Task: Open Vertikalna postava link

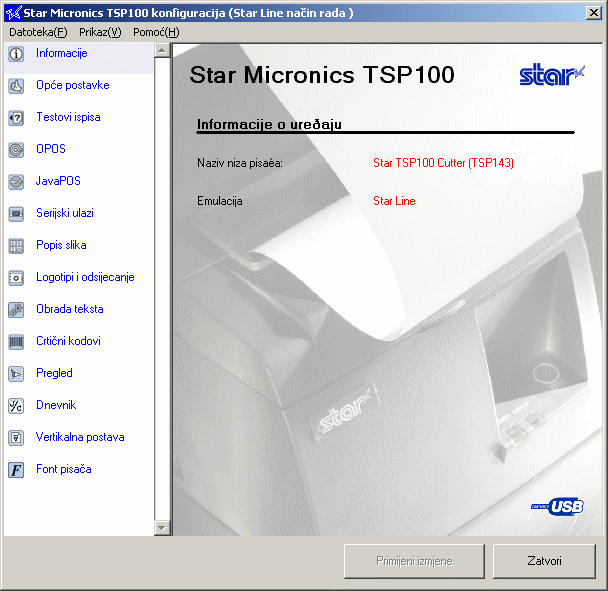Action: pyautogui.click(x=80, y=437)
